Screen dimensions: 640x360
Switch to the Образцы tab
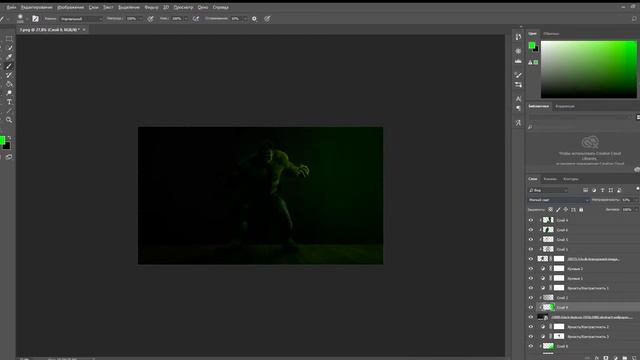551,33
